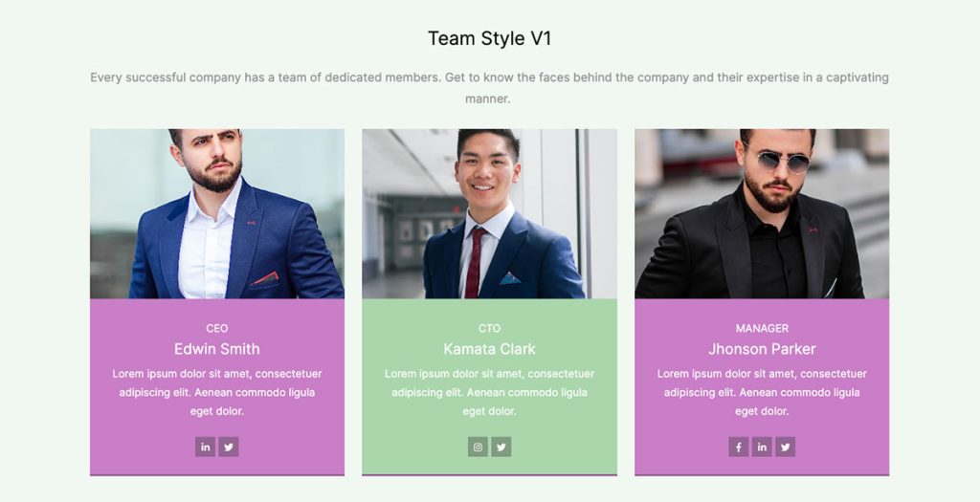Click Edwin Smith's Lorem ipsum description

pyautogui.click(x=217, y=392)
